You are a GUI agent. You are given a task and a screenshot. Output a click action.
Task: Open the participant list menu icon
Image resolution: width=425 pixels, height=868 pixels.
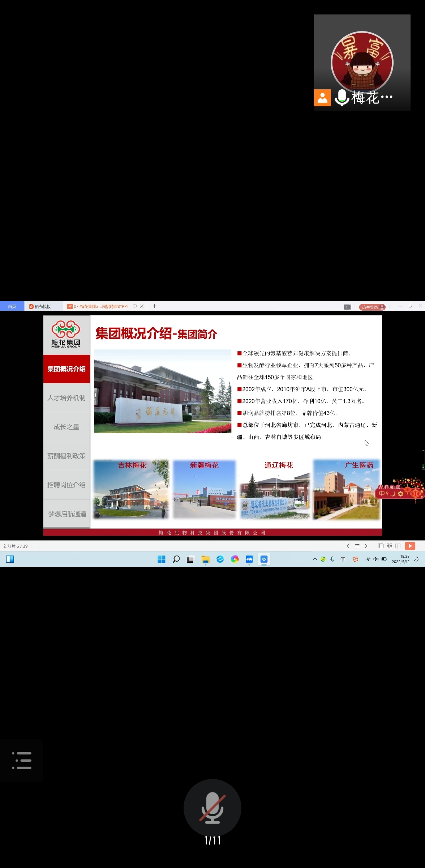[x=22, y=760]
